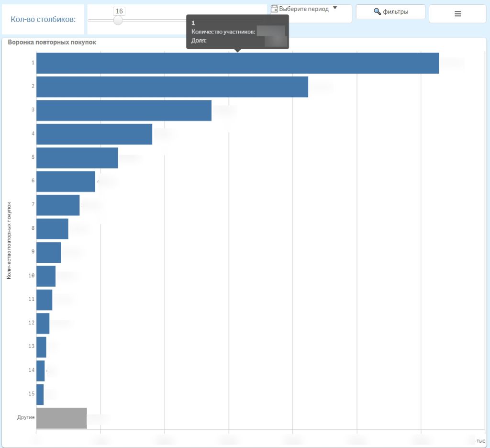Click the magnifier icon on фильтры button
Screen dimensions: 490x448
[x=377, y=11]
